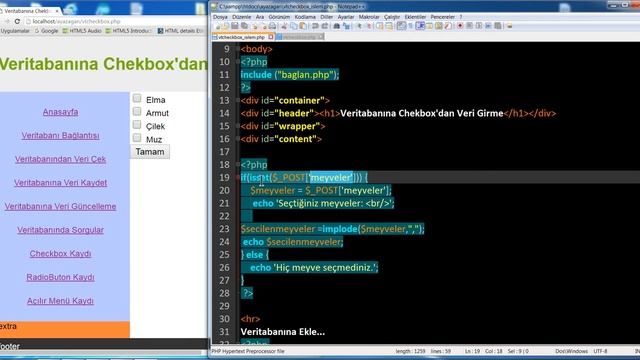This screenshot has width=640, height=360.
Task: Open the Eklentiler menu
Action: pos(415,17)
